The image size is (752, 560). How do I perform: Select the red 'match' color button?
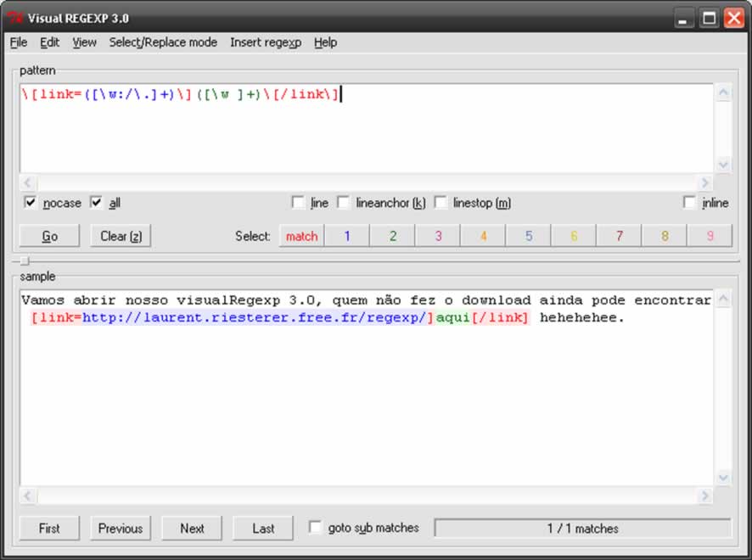tap(301, 236)
